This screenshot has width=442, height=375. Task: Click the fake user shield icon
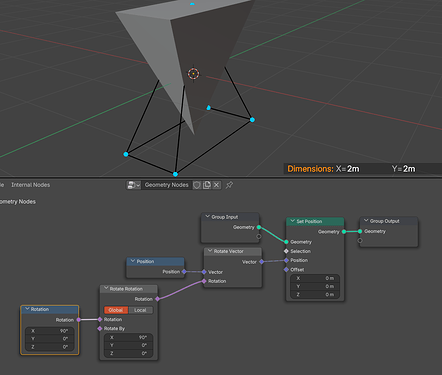point(197,185)
